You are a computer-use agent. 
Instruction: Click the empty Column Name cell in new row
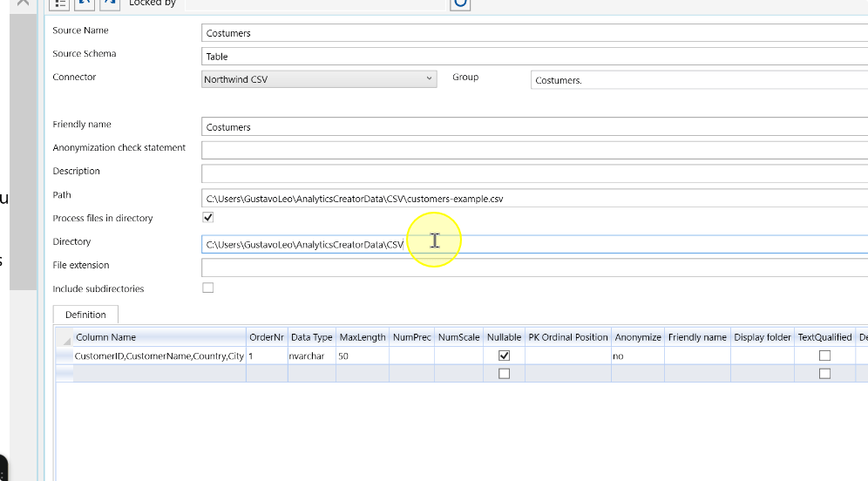[159, 374]
